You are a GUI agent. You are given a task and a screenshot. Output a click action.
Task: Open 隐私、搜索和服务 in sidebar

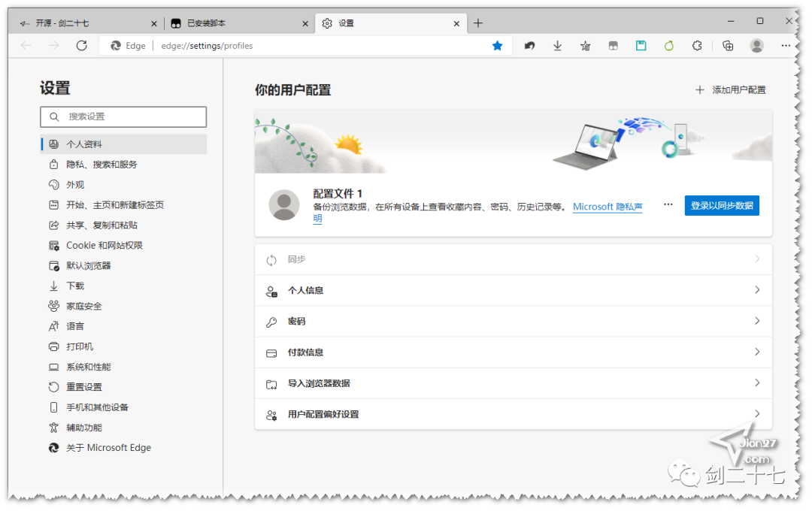(124, 165)
